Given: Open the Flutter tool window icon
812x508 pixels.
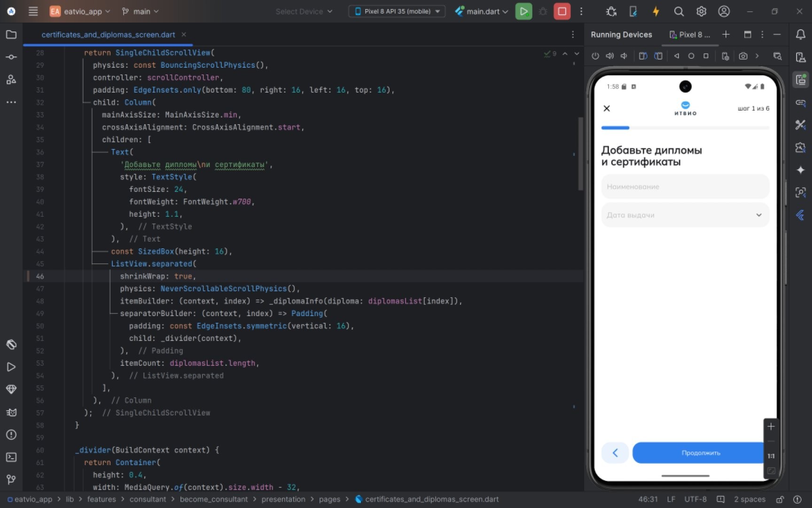Looking at the screenshot, I should [800, 215].
